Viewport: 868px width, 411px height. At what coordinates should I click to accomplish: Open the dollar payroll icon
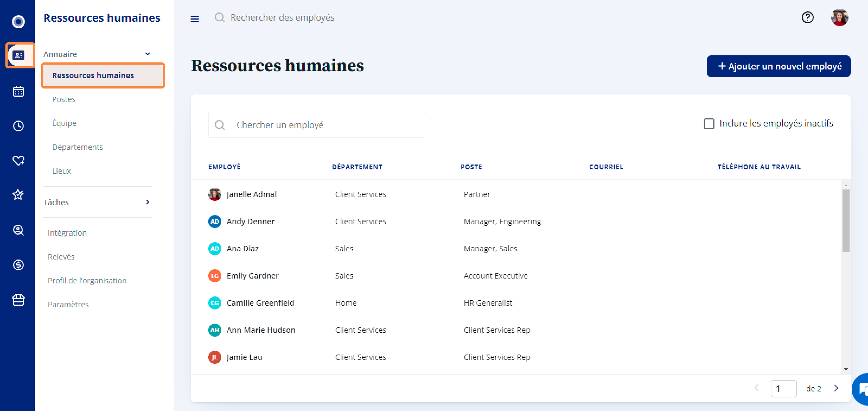coord(18,265)
